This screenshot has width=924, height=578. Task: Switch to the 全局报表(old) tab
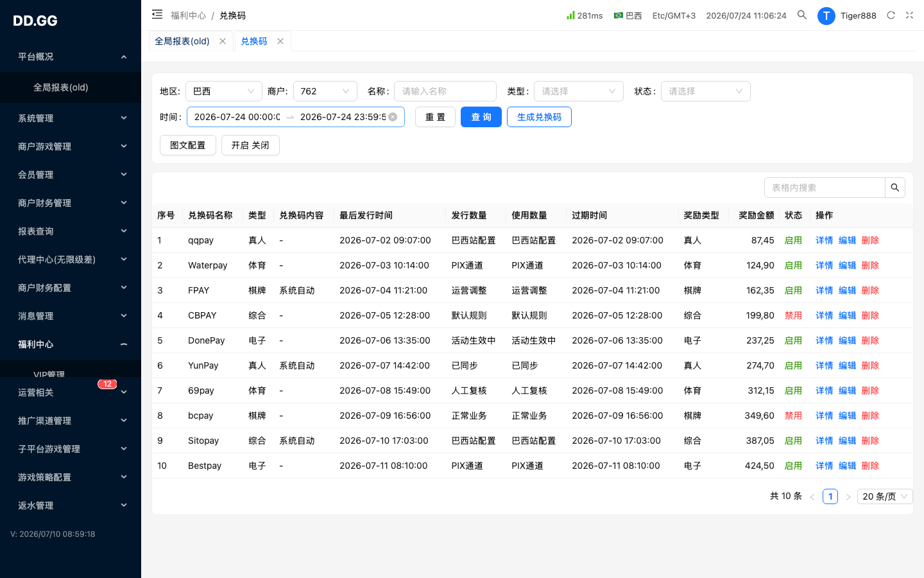click(182, 41)
